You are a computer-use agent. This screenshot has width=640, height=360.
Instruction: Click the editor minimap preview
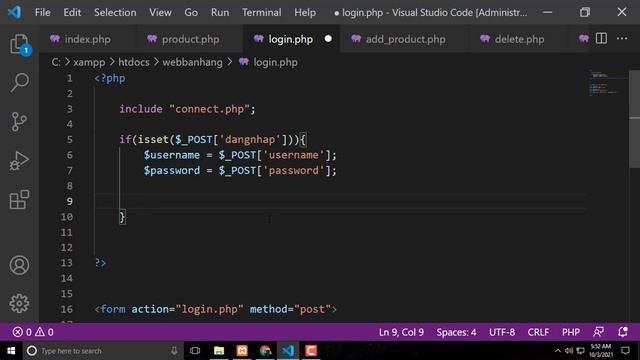[x=605, y=83]
